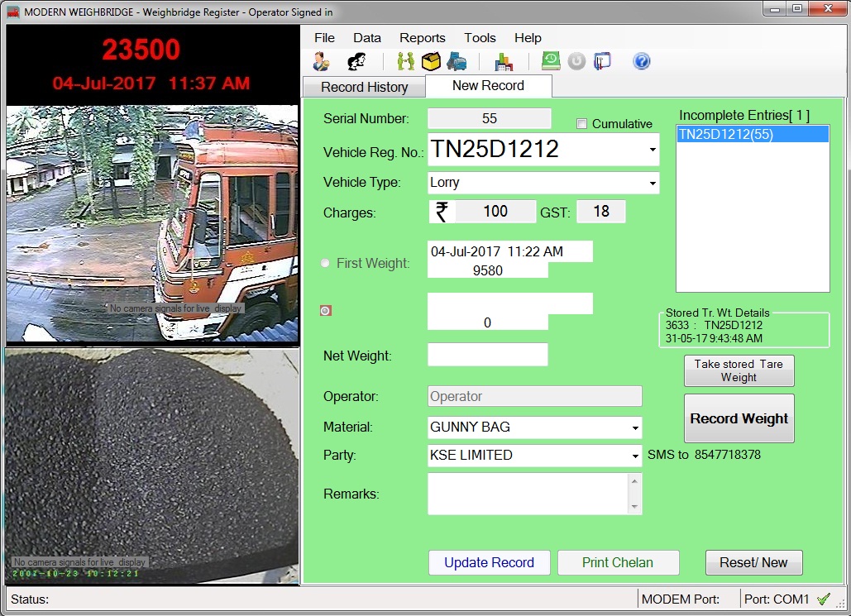Open the parties handshake icon
The height and width of the screenshot is (616, 851).
405,62
